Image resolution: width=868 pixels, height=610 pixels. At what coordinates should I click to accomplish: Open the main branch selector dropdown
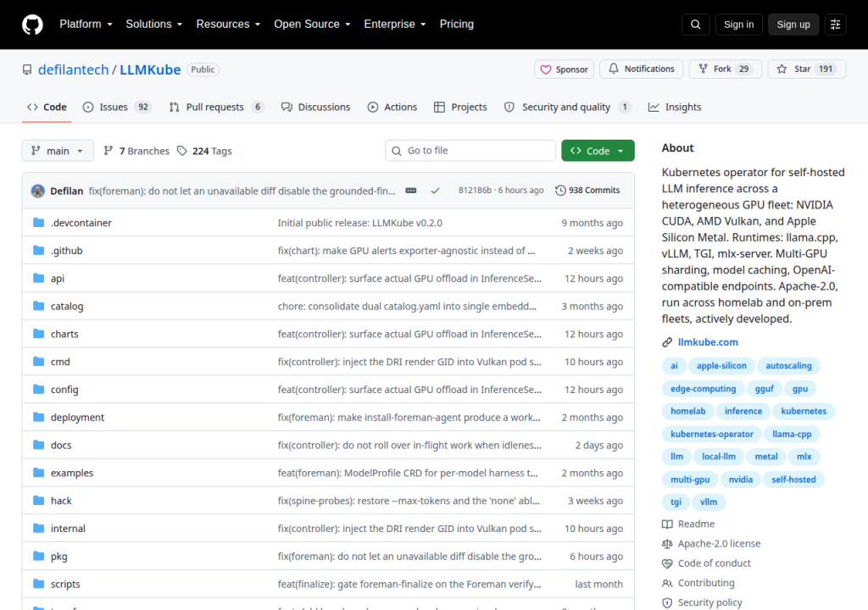[x=58, y=151]
